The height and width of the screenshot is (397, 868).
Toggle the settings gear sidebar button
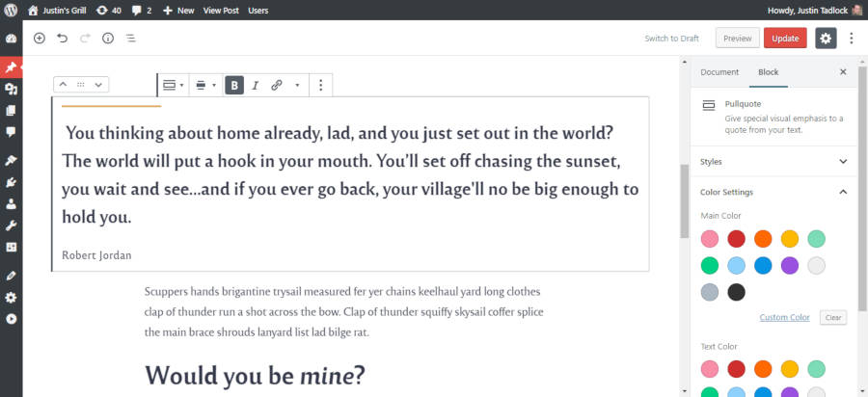(826, 39)
